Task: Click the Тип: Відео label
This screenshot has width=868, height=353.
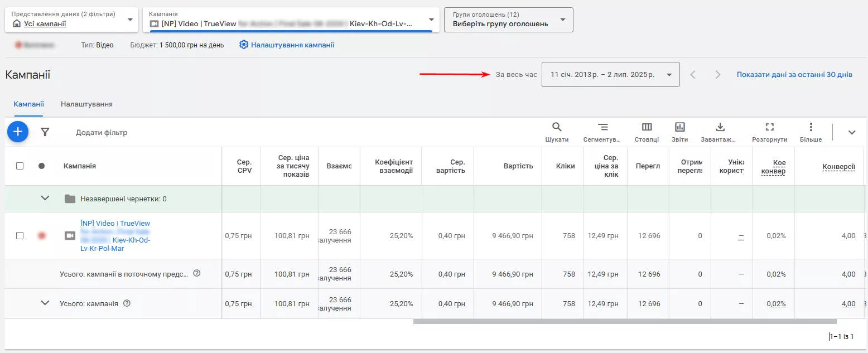Action: [x=97, y=45]
